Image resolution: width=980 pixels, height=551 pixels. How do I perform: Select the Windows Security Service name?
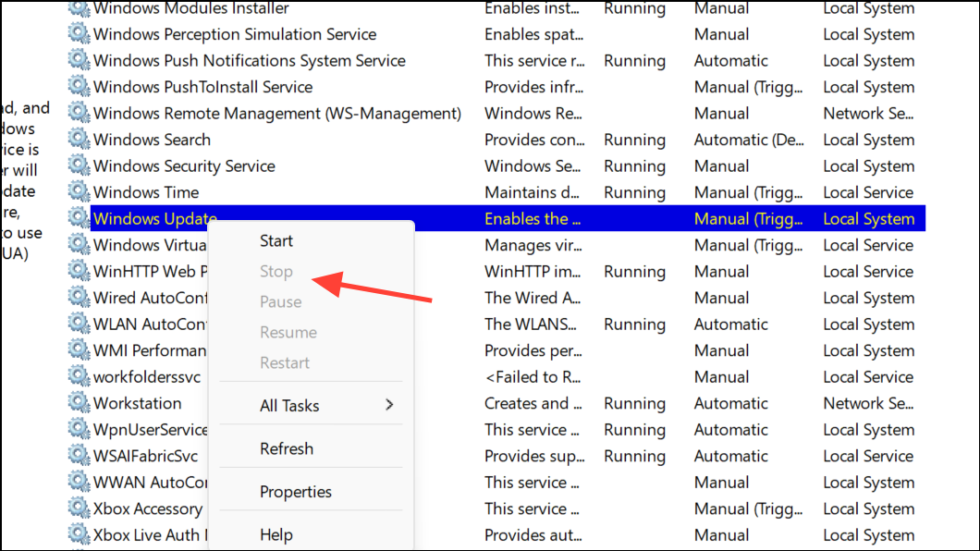(184, 166)
